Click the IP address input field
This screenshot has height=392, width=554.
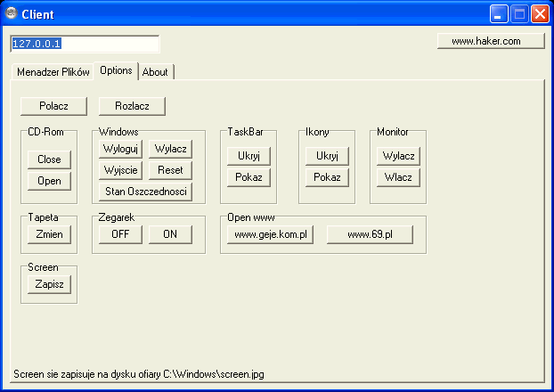(85, 44)
